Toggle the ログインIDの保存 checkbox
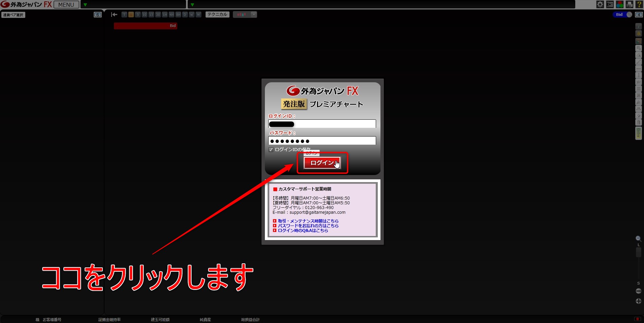 click(x=271, y=150)
